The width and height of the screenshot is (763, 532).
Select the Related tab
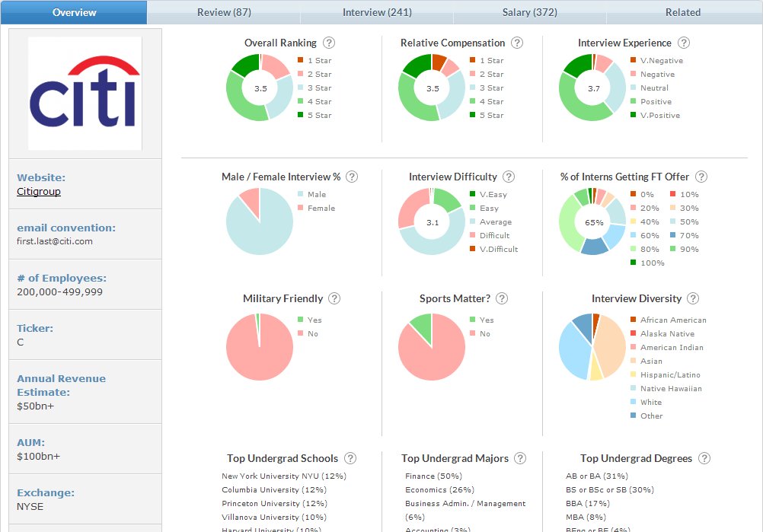(683, 12)
